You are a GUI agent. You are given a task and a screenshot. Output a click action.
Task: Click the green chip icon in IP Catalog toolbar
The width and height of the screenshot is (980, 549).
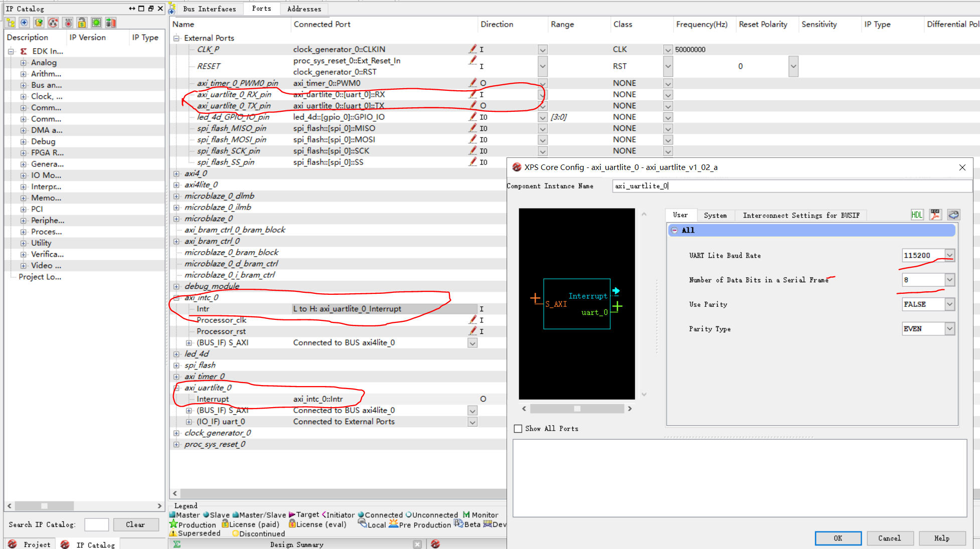96,23
